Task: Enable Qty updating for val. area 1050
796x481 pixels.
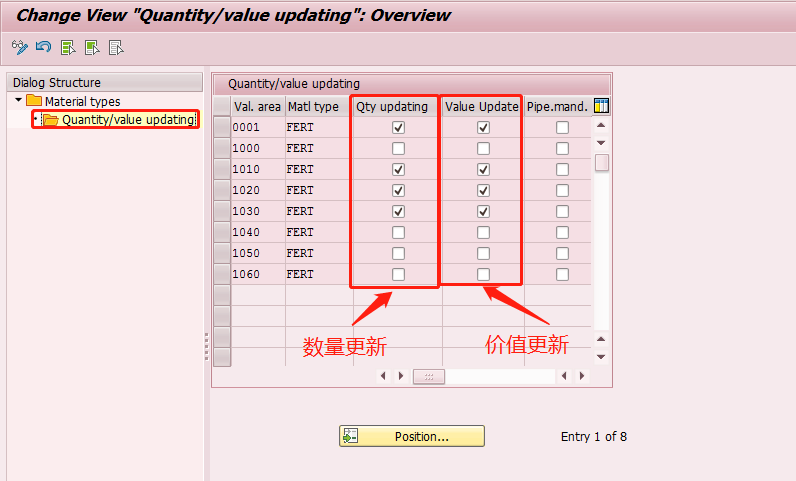Action: (x=399, y=253)
